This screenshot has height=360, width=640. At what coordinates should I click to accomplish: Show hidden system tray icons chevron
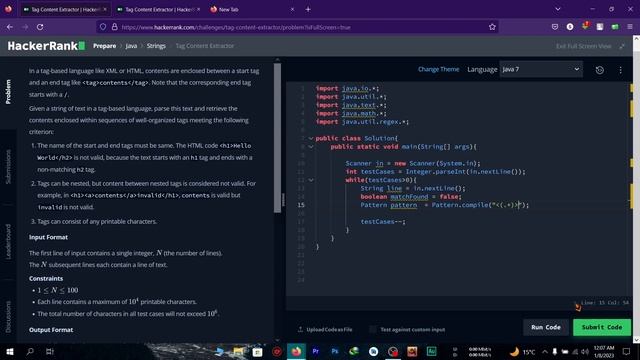tap(545, 352)
